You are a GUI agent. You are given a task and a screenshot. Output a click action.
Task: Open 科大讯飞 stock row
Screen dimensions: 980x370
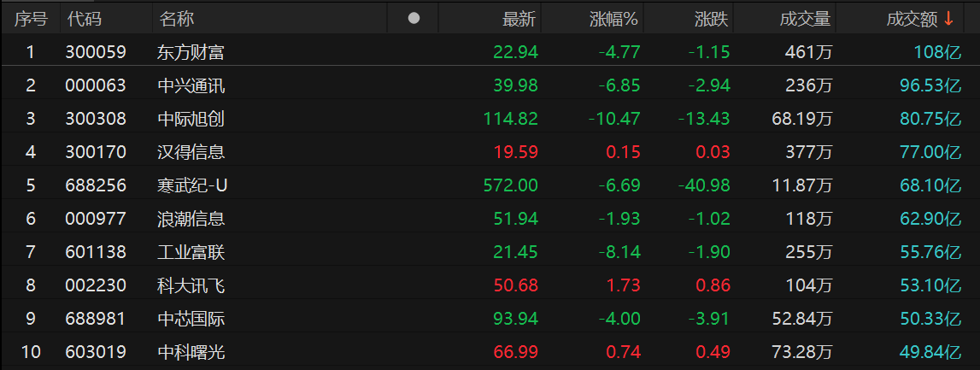point(191,285)
